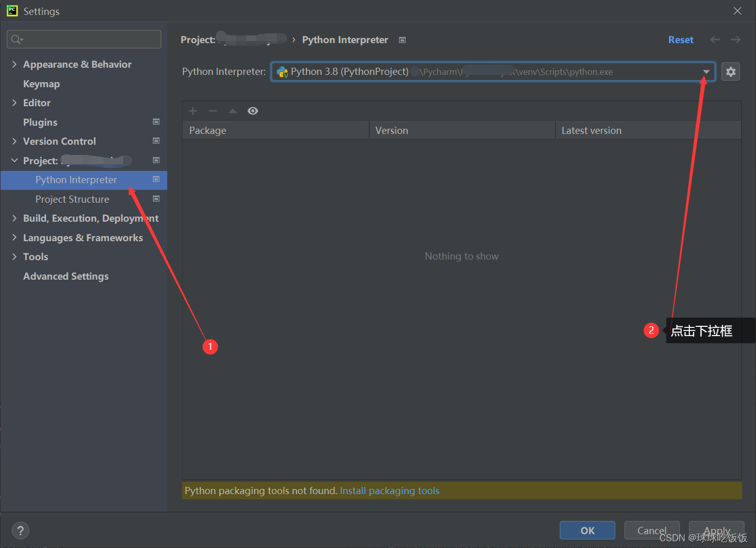The height and width of the screenshot is (548, 756).
Task: Collapse the Project section chevron
Action: point(14,161)
